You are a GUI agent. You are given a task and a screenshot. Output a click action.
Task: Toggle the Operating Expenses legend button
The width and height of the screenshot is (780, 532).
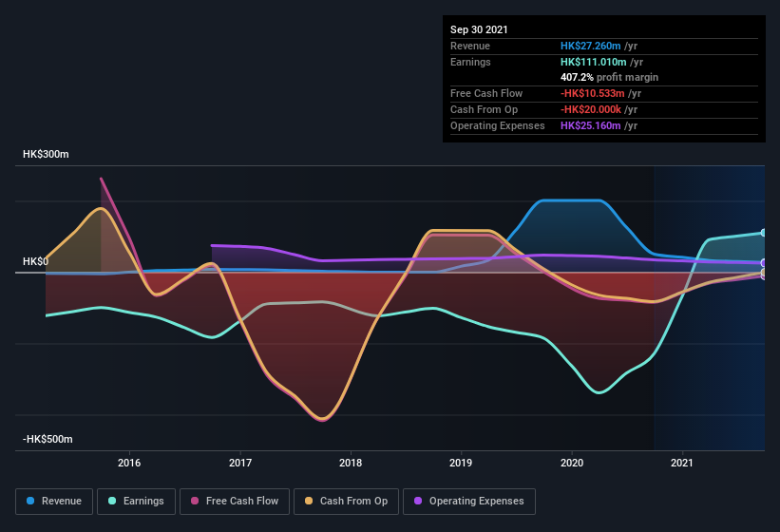click(x=469, y=502)
